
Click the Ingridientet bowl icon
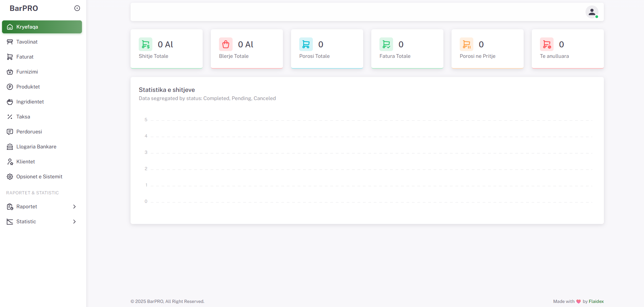pyautogui.click(x=10, y=102)
